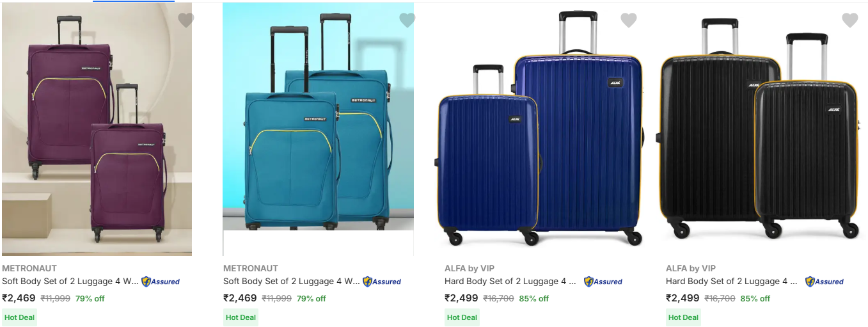
Task: Open Hard Body Set title under black luggage
Action: coord(731,282)
